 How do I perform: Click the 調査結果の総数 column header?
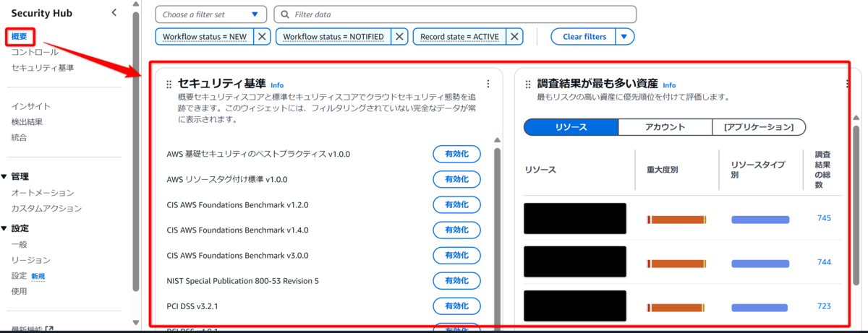point(822,170)
